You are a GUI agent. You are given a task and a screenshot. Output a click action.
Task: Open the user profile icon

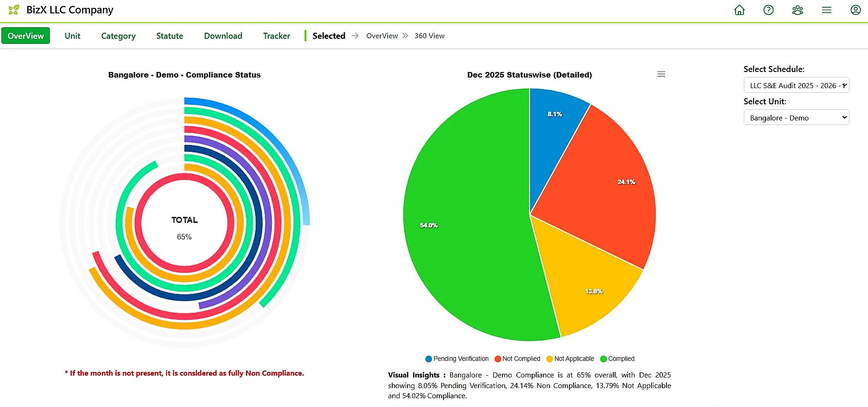pos(856,10)
